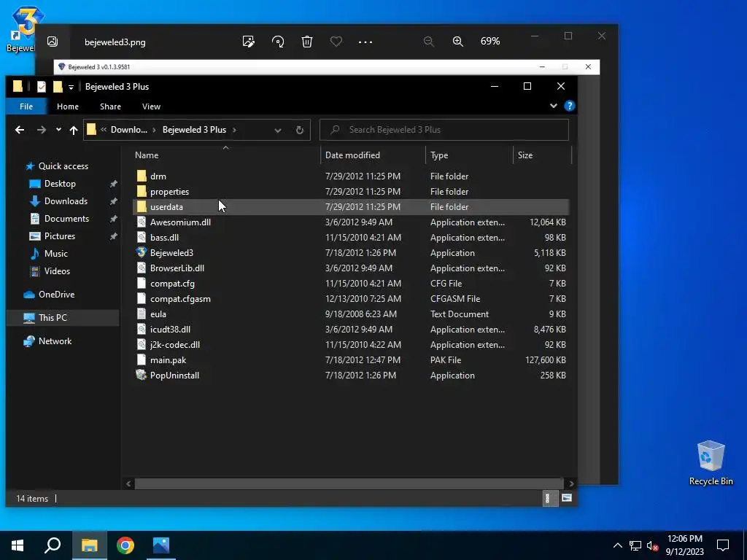Go forward in File Explorer

(42, 130)
